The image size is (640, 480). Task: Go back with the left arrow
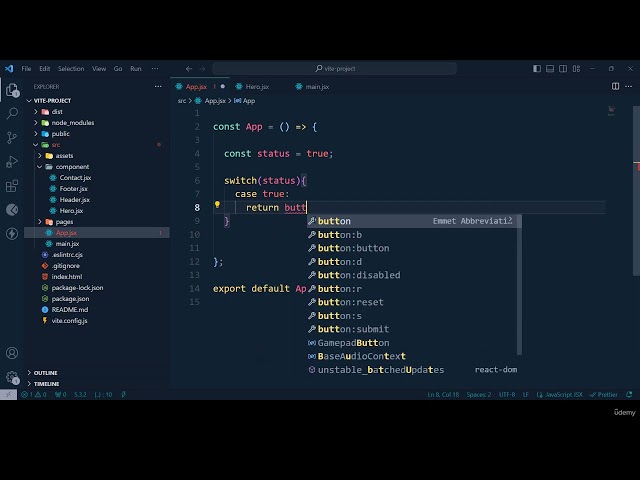coord(189,69)
